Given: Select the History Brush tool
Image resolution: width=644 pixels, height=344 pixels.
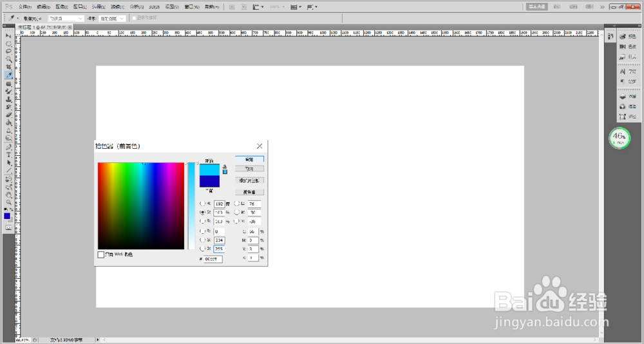Looking at the screenshot, I should tap(8, 107).
